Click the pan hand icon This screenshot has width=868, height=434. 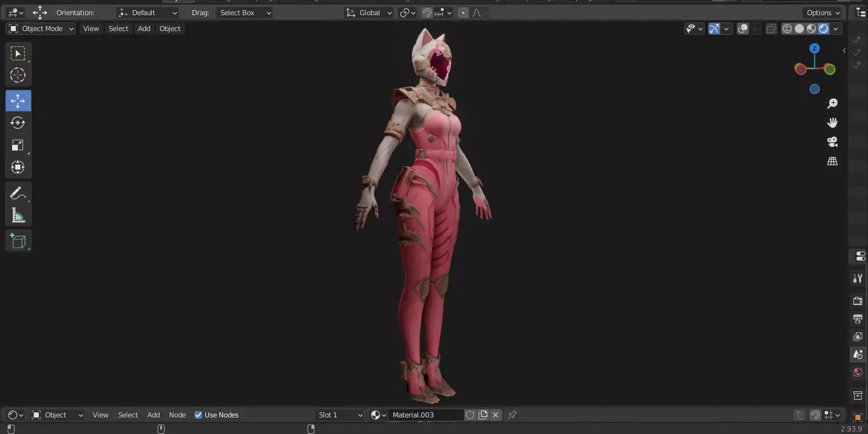(832, 123)
